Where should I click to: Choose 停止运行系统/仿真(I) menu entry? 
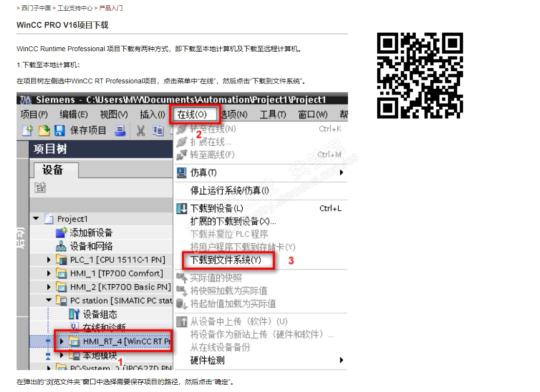coord(230,191)
